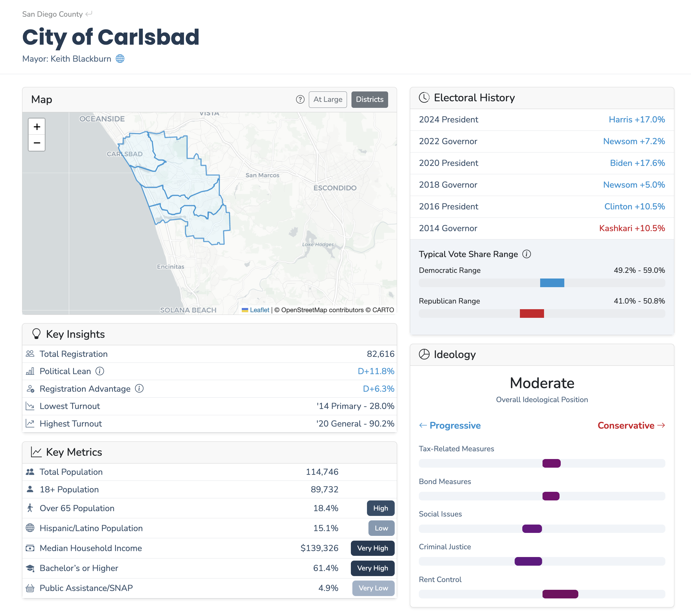691x616 pixels.
Task: Click the Typical Vote Share Range info icon
Action: click(x=526, y=254)
